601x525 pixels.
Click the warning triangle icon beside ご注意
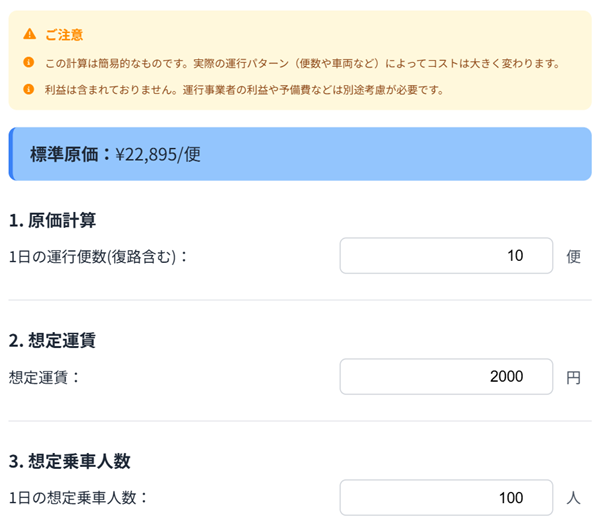point(29,34)
